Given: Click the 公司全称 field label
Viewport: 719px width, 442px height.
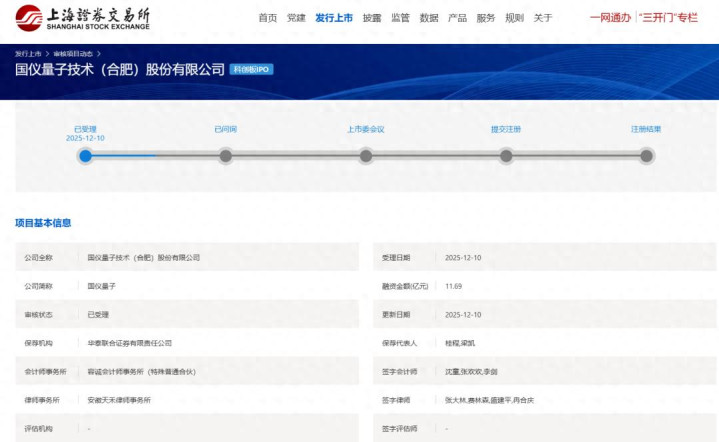Looking at the screenshot, I should click(39, 258).
